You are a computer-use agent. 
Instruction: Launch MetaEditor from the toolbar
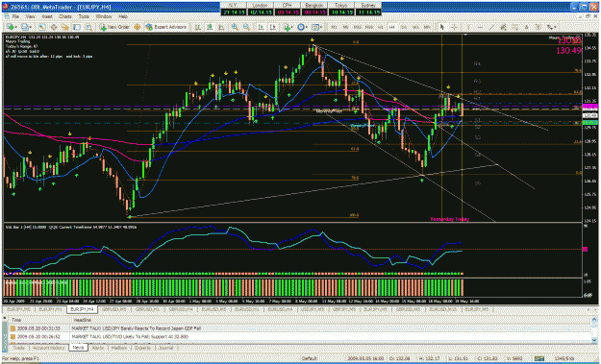point(137,27)
